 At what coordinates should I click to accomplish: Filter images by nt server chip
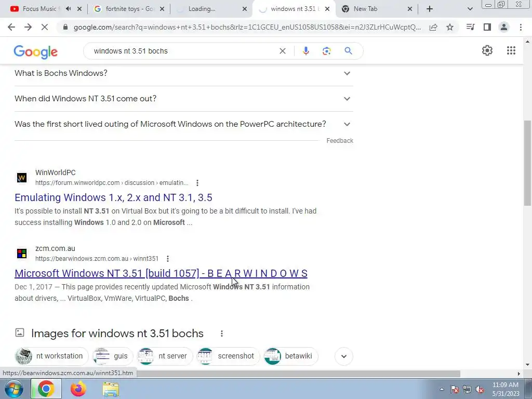tap(165, 356)
